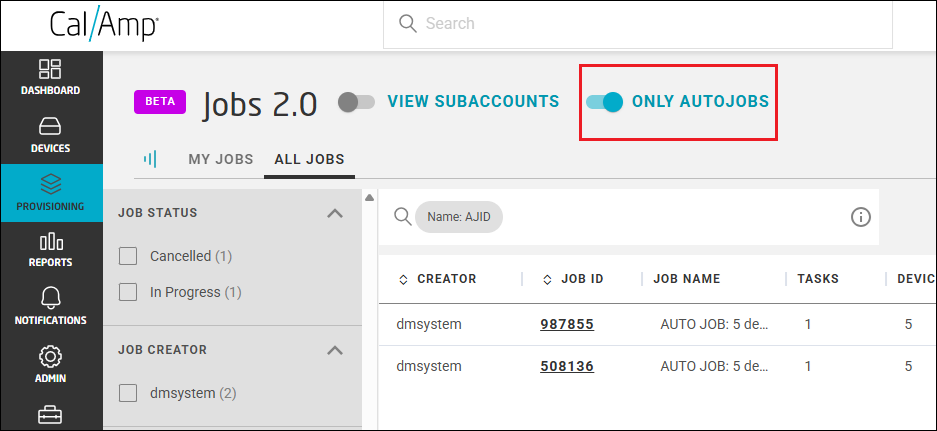Screen dimensions: 937x431
Task: Open the Notifications bell item
Action: click(x=51, y=307)
